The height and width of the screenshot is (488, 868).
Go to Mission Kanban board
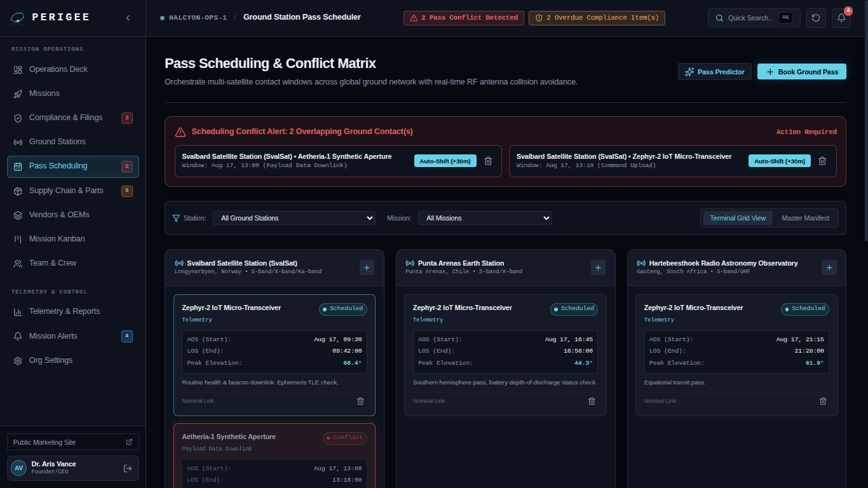pyautogui.click(x=73, y=239)
